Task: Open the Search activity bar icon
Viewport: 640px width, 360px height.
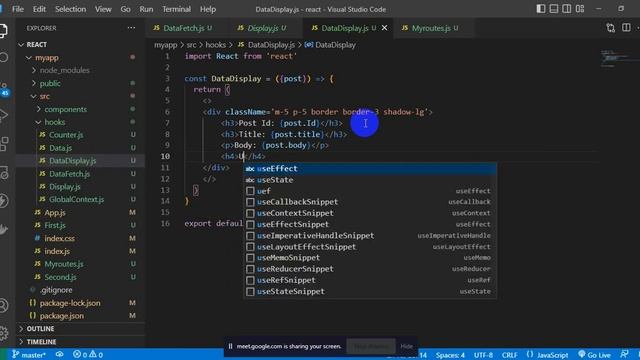Action: point(4,58)
